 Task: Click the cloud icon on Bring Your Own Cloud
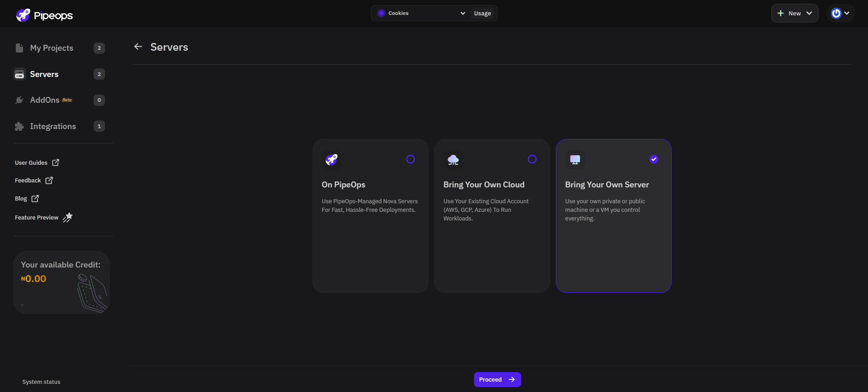tap(453, 159)
